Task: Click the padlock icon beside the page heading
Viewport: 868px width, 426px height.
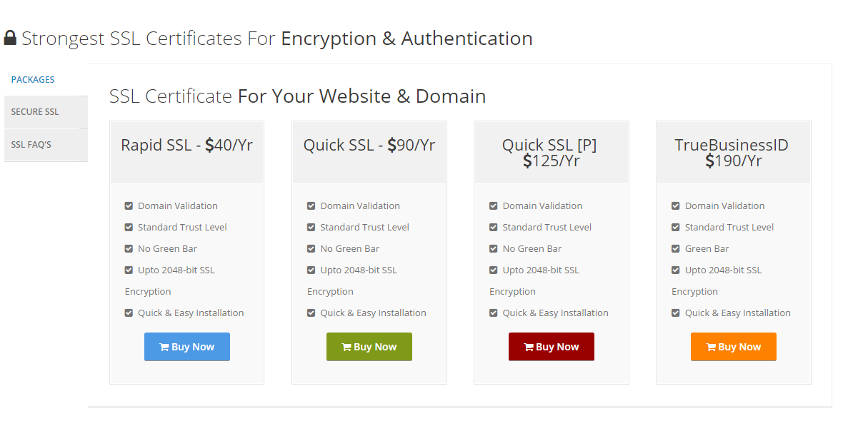Action: pyautogui.click(x=10, y=38)
